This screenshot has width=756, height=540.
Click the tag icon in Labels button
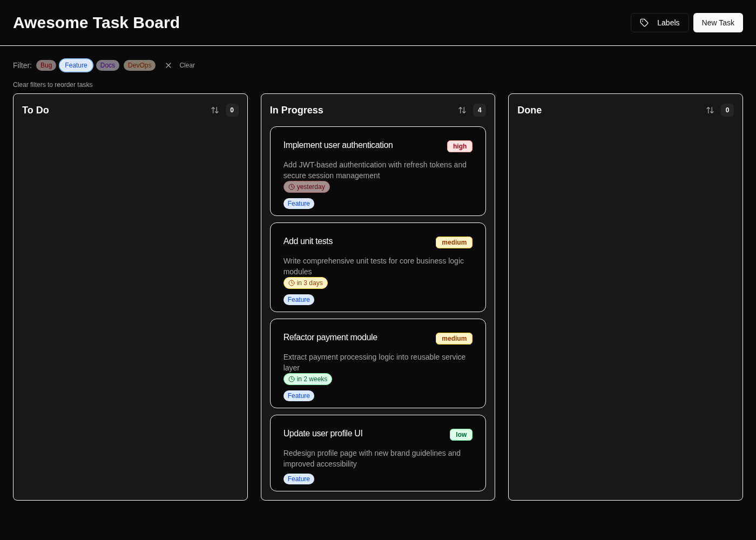click(x=644, y=23)
